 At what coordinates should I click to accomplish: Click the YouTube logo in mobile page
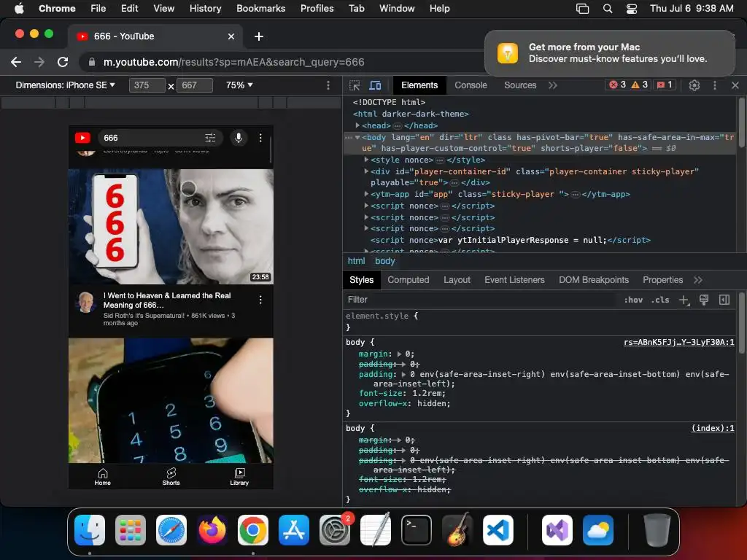coord(82,138)
